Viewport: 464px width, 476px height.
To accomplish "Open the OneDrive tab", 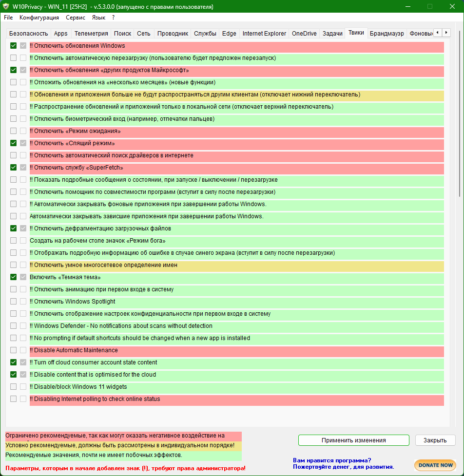I will click(x=304, y=34).
